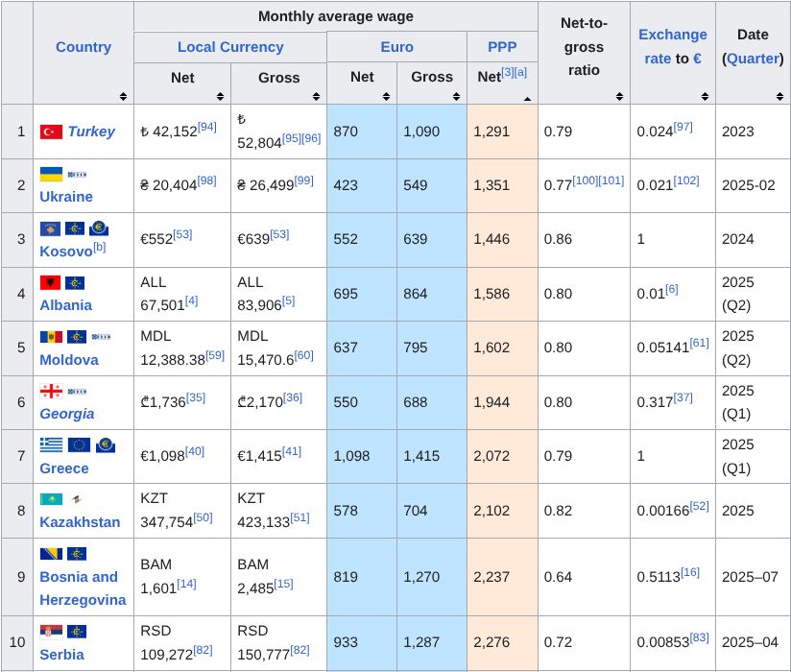Open the Kosovo country link
791x672 pixels.
[66, 252]
